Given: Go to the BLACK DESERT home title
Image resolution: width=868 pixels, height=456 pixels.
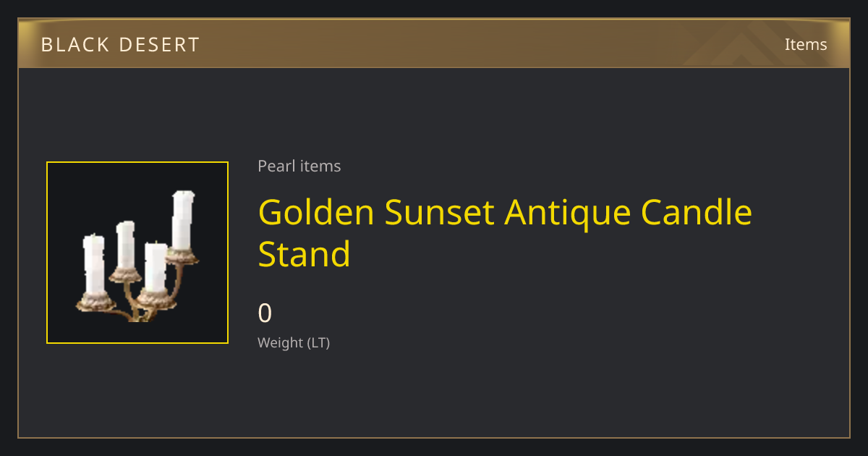Looking at the screenshot, I should [120, 45].
